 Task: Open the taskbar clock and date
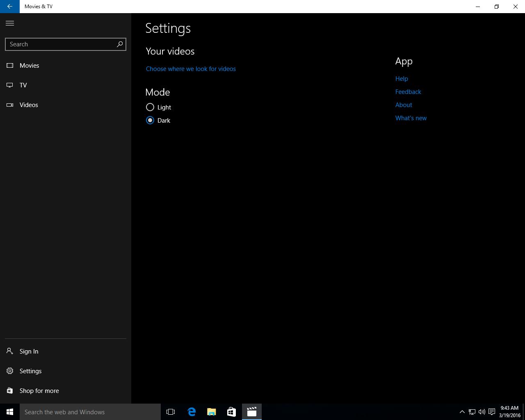pyautogui.click(x=509, y=412)
